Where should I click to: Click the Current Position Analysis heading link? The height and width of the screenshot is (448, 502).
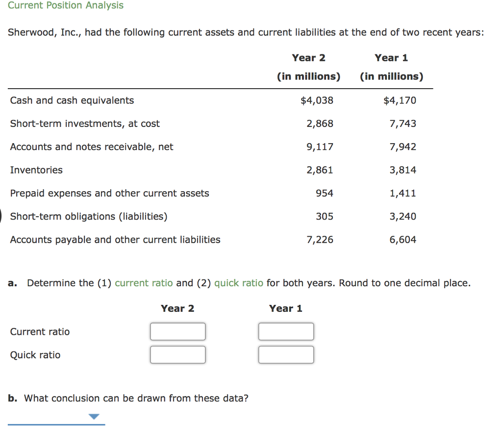tap(65, 5)
